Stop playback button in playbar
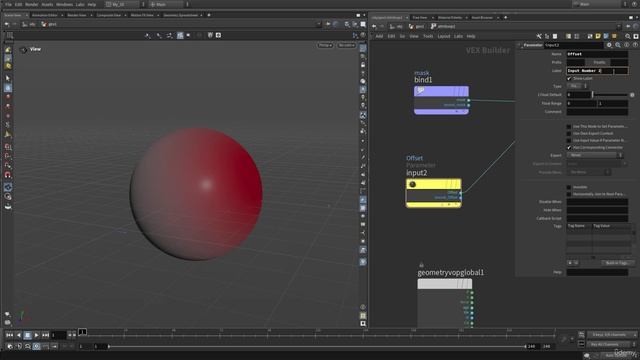The width and height of the screenshot is (640, 360). (27, 335)
